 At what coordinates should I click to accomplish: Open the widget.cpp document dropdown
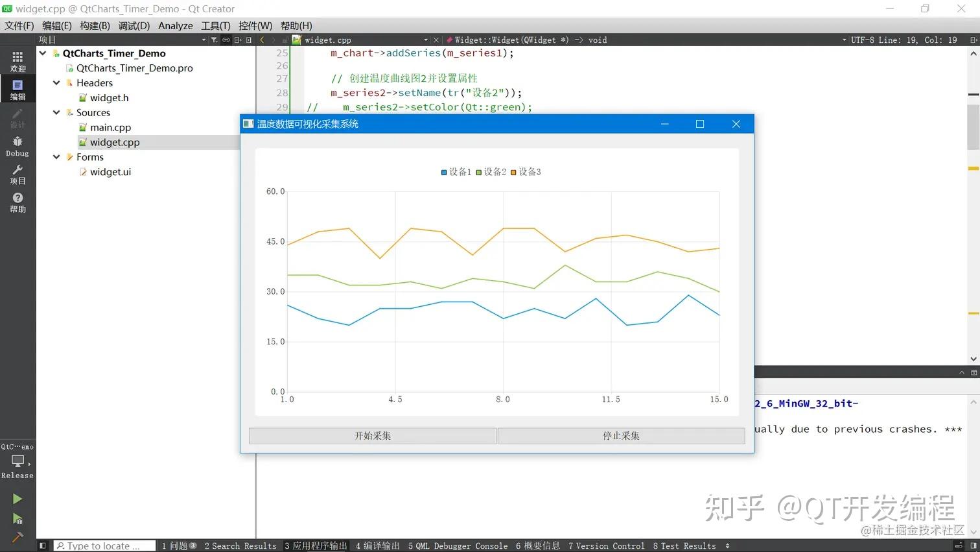coord(425,40)
